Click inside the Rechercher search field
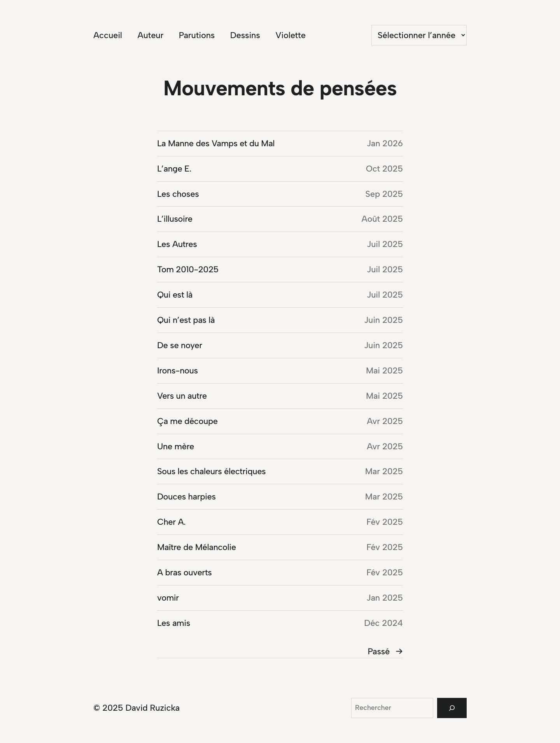Screen dimensions: 560x743 coord(392,708)
